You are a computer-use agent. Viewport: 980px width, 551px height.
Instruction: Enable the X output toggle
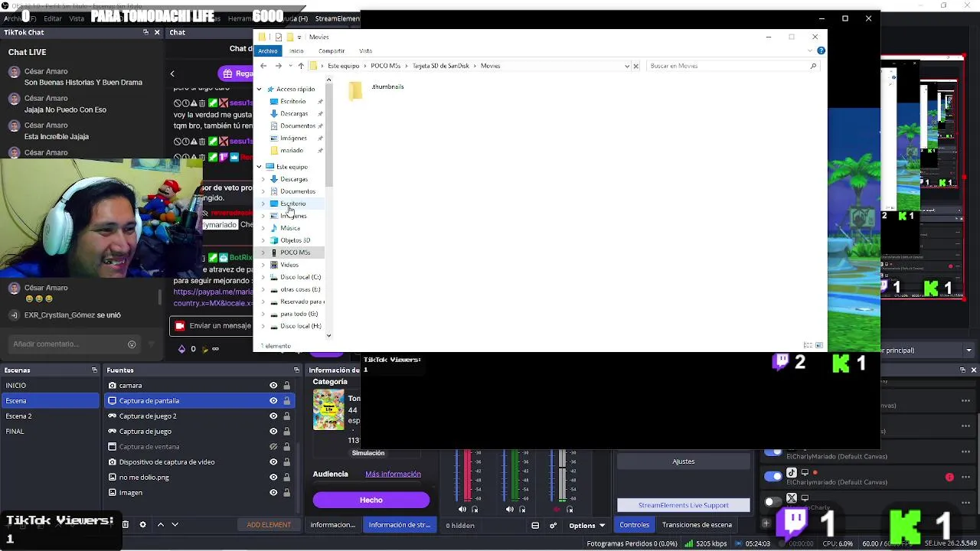pyautogui.click(x=773, y=501)
